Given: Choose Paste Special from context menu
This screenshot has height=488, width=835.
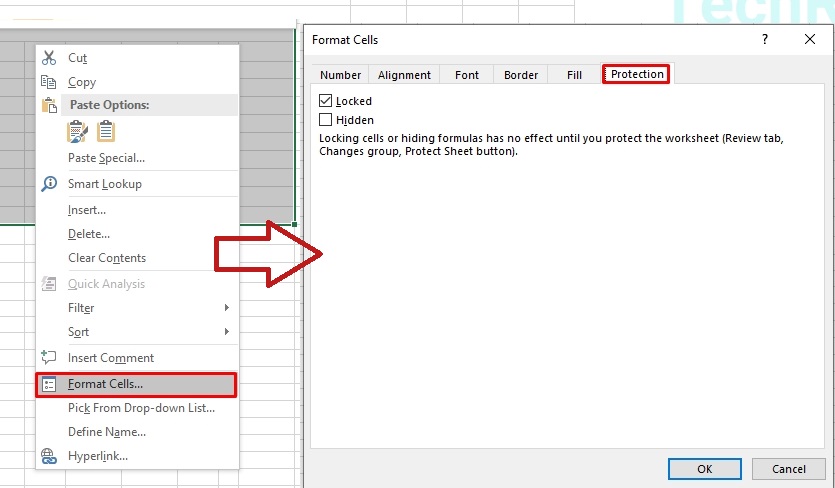Looking at the screenshot, I should click(x=106, y=158).
